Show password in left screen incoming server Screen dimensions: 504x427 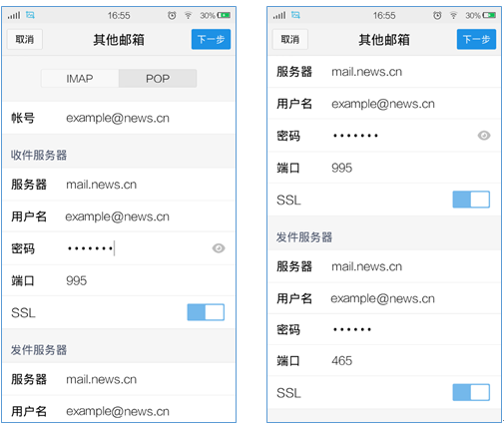[x=219, y=248]
